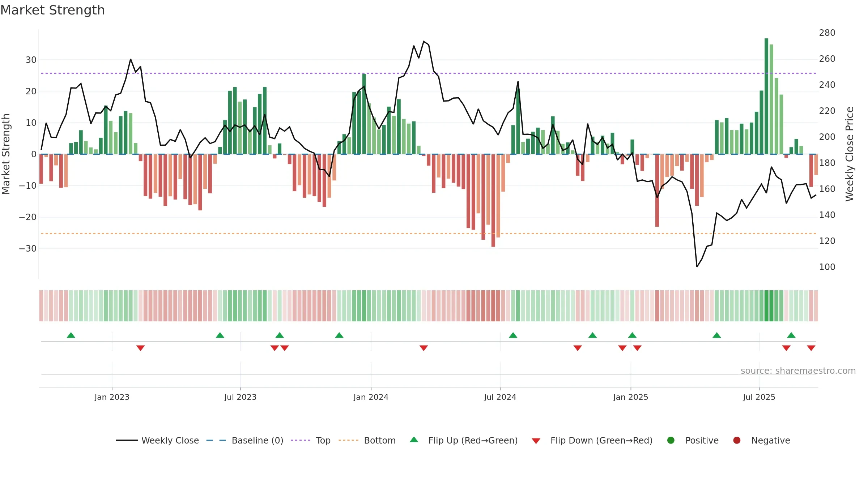This screenshot has height=488, width=868.
Task: Click the source: sharemaestro.com text
Action: [x=798, y=371]
